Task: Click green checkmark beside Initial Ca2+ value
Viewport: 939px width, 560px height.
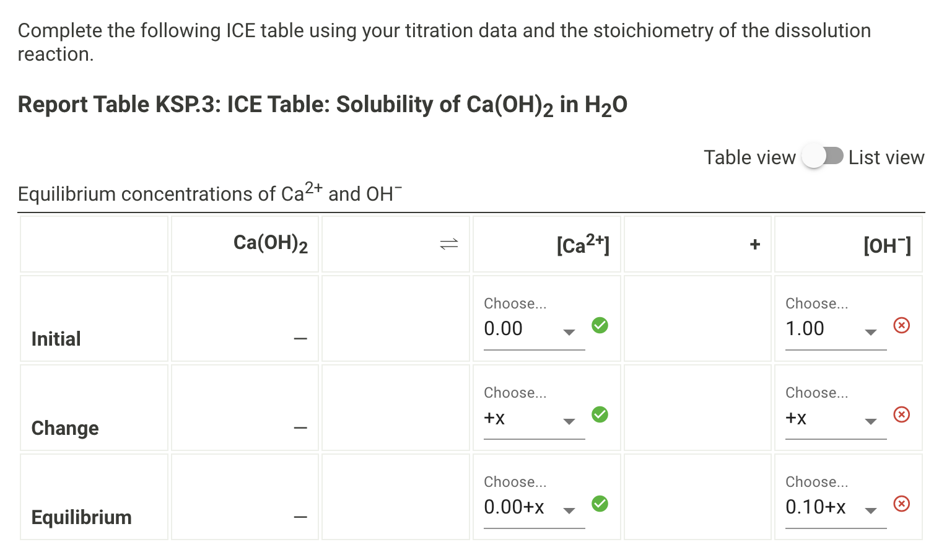Action: tap(600, 325)
